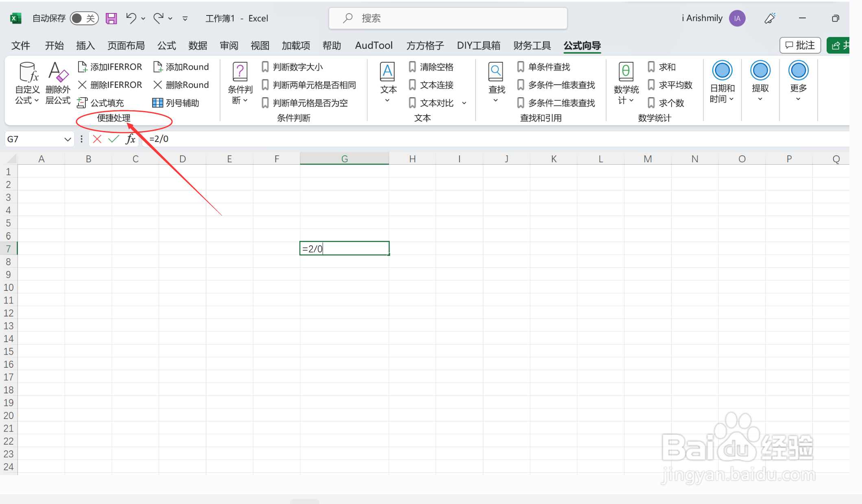Click 列号辅助 table icon
The width and height of the screenshot is (862, 504).
coord(157,103)
